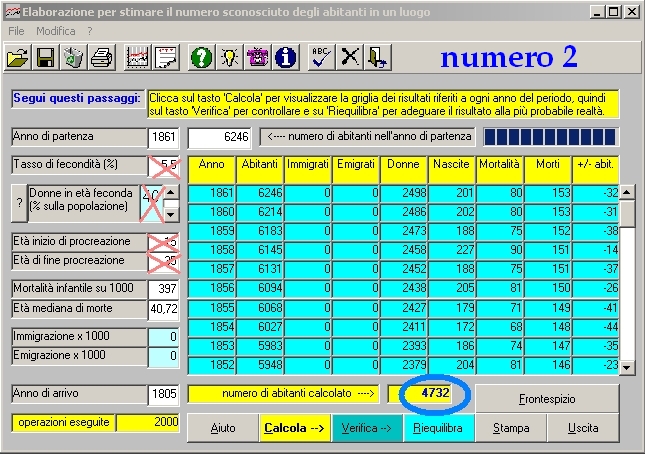The width and height of the screenshot is (645, 454).
Task: Click the green question mark help icon
Action: [201, 58]
